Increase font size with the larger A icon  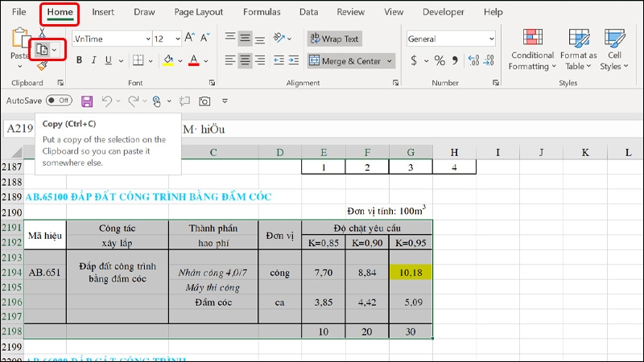(x=189, y=38)
